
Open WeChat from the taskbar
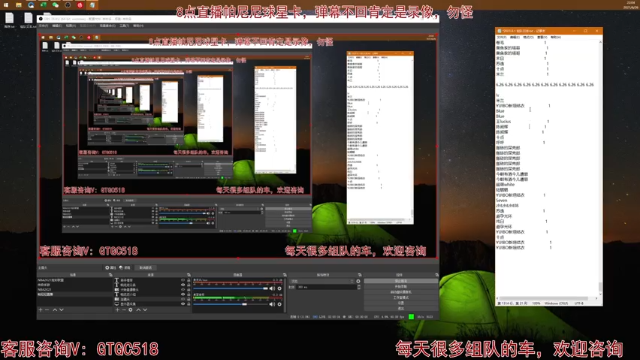tap(56, 5)
